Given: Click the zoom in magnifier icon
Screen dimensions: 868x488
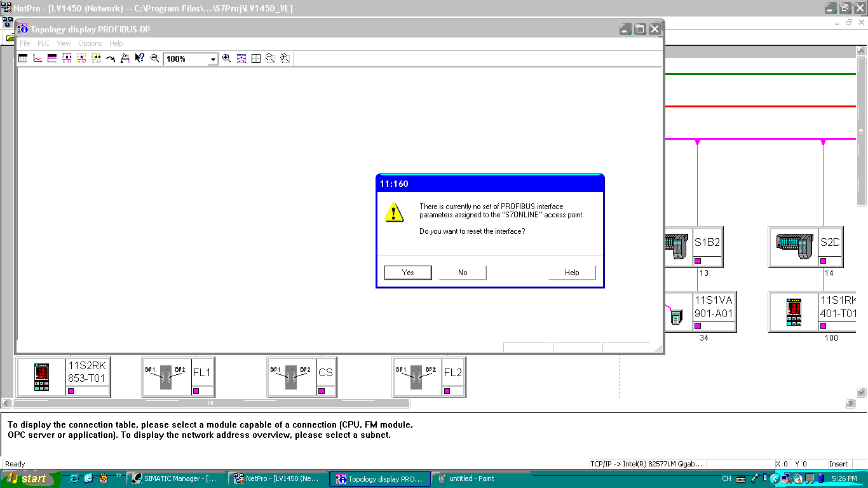Looking at the screenshot, I should pyautogui.click(x=226, y=58).
